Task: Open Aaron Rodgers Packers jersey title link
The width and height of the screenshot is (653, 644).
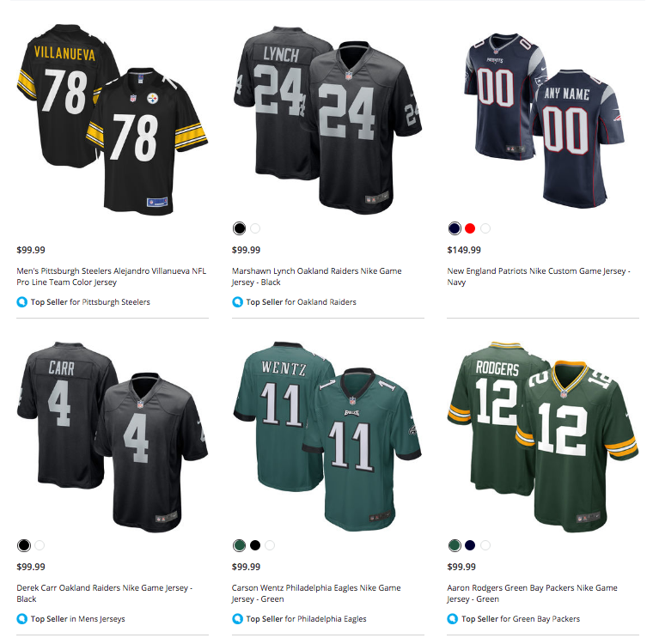Action: [532, 593]
